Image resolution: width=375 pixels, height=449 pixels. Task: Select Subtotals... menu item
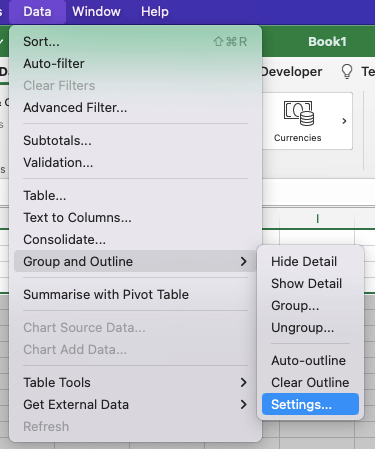pyautogui.click(x=135, y=140)
